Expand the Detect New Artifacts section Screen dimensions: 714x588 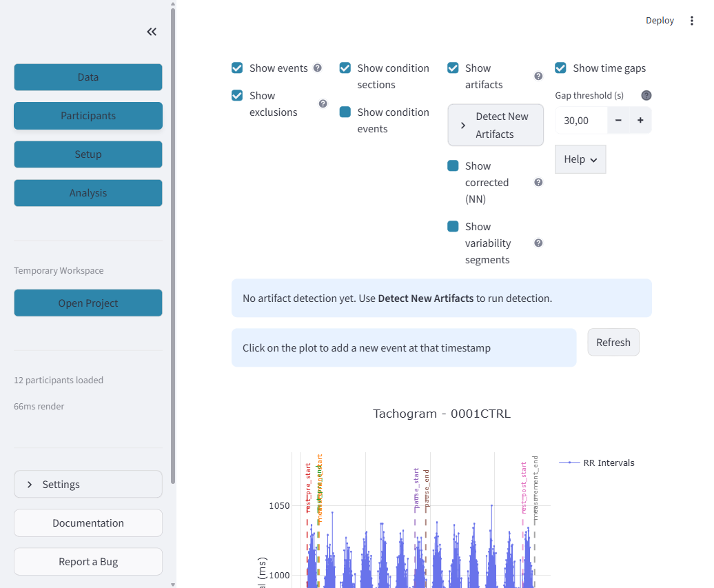(x=496, y=125)
